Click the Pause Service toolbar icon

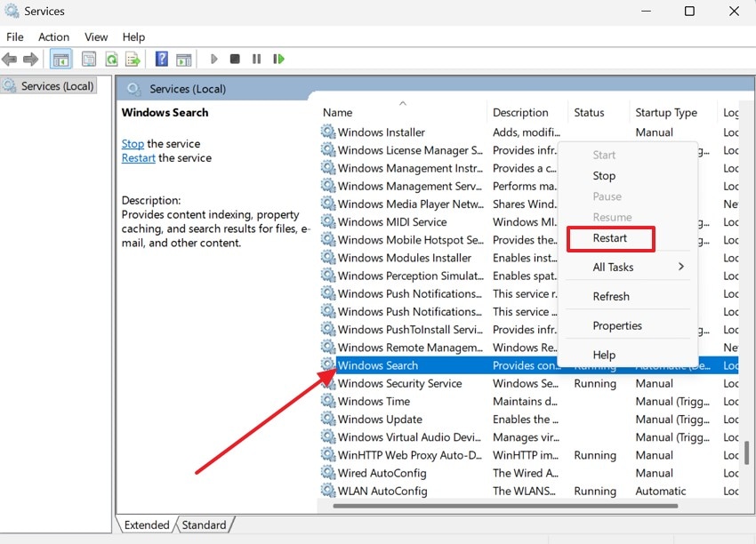point(256,59)
